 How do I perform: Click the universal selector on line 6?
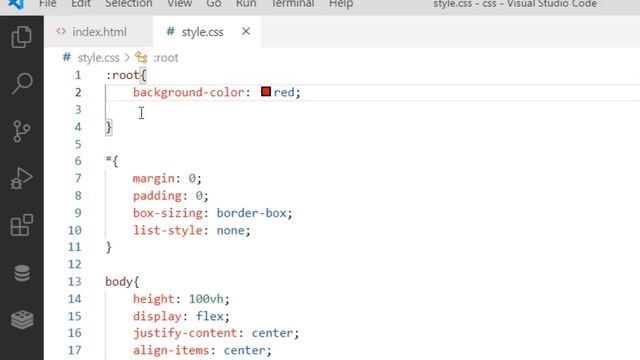tap(108, 160)
